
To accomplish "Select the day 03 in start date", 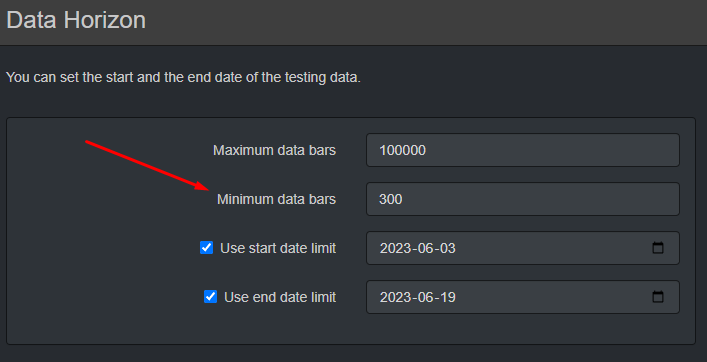I will [446, 248].
